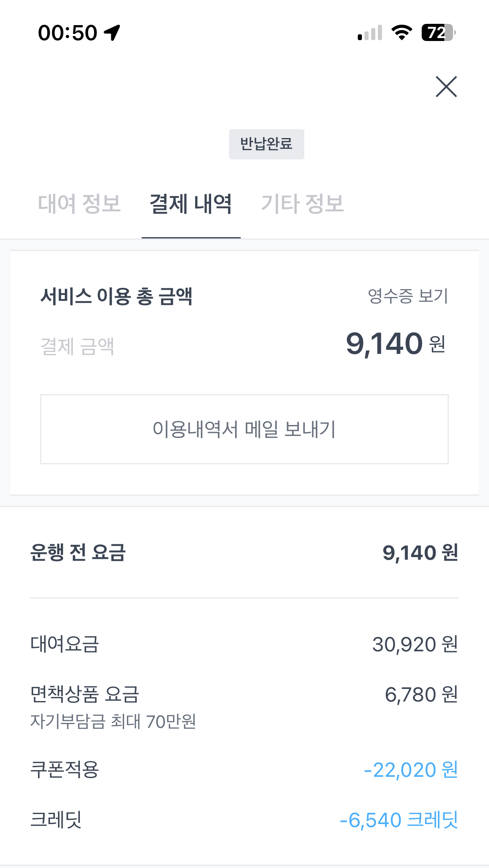This screenshot has height=868, width=489.
Task: Tap the 운행 전 요금 section header
Action: (x=78, y=553)
